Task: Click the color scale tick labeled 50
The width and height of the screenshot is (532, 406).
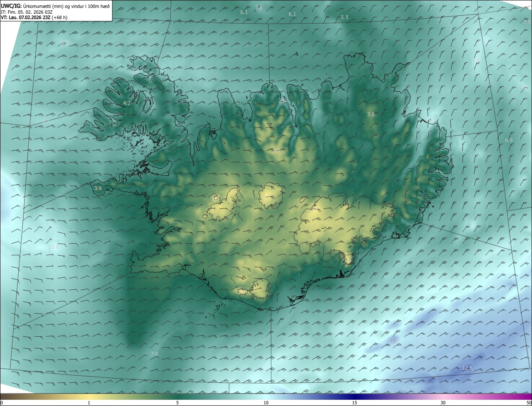Action: 529,403
